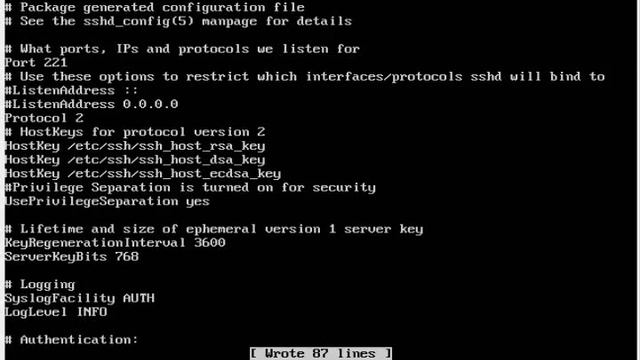Click the LogLevel INFO line
This screenshot has height=360, width=640.
pos(56,312)
